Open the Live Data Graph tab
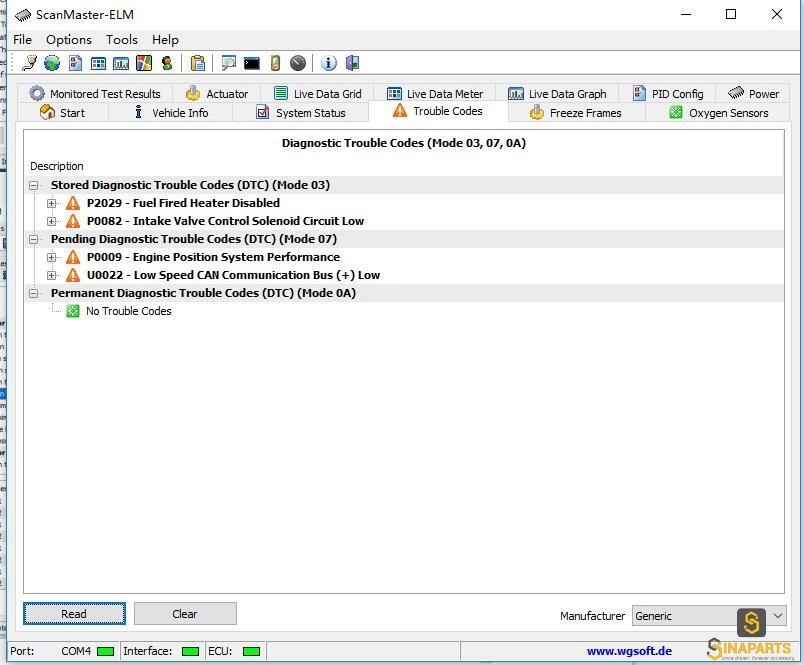Viewport: 804px width, 665px height. click(x=557, y=94)
